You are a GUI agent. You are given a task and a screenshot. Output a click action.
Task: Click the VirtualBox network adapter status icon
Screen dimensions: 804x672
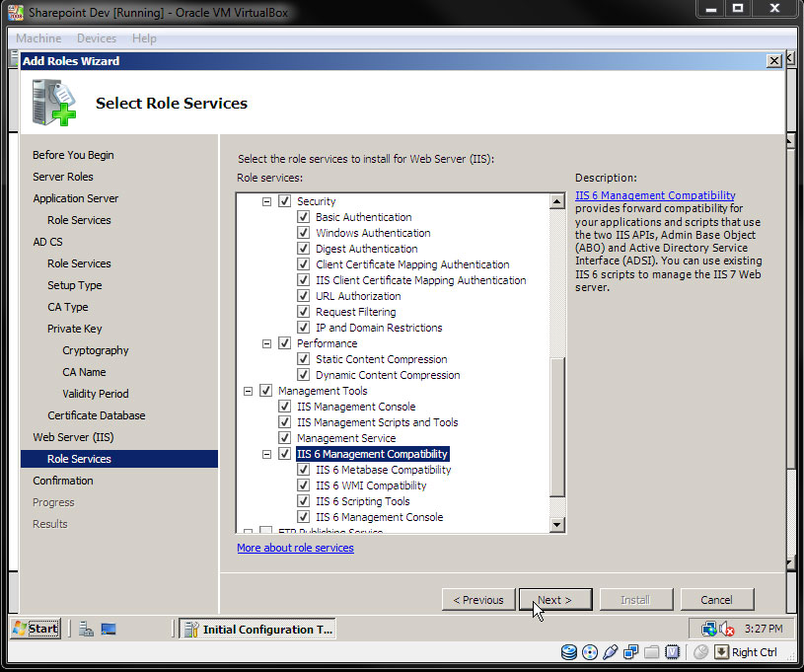[630, 652]
